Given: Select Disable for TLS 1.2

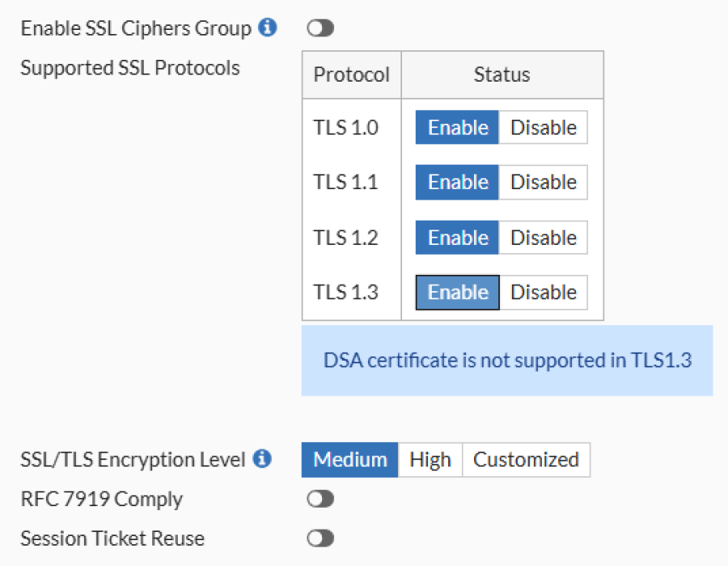Looking at the screenshot, I should point(544,238).
